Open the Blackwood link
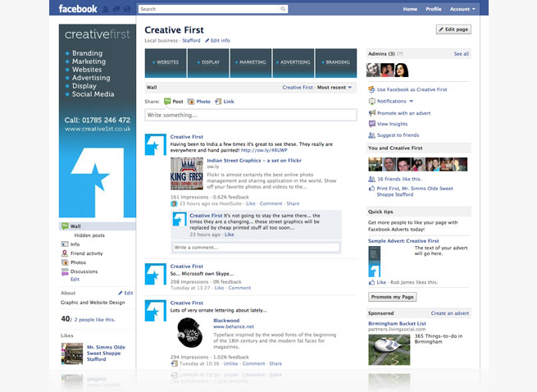The width and height of the screenshot is (537, 392). 226,321
